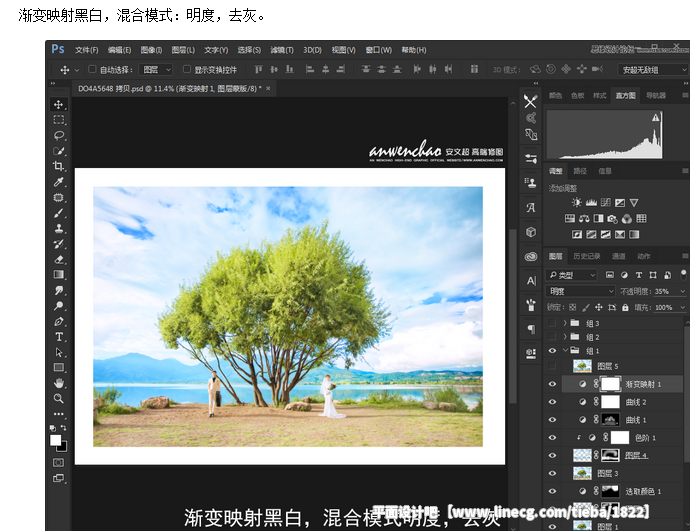Open the 滤镜(T) menu
This screenshot has width=690, height=531.
(x=282, y=50)
